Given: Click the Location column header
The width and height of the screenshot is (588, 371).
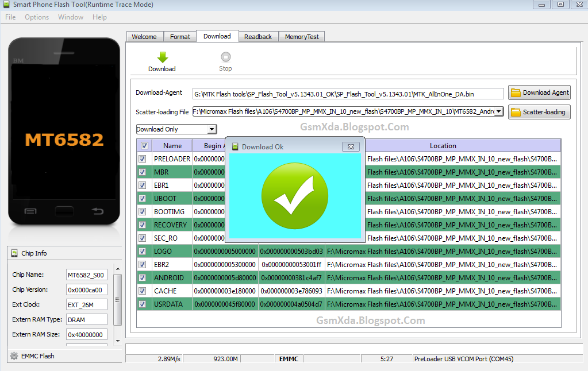Looking at the screenshot, I should (443, 146).
